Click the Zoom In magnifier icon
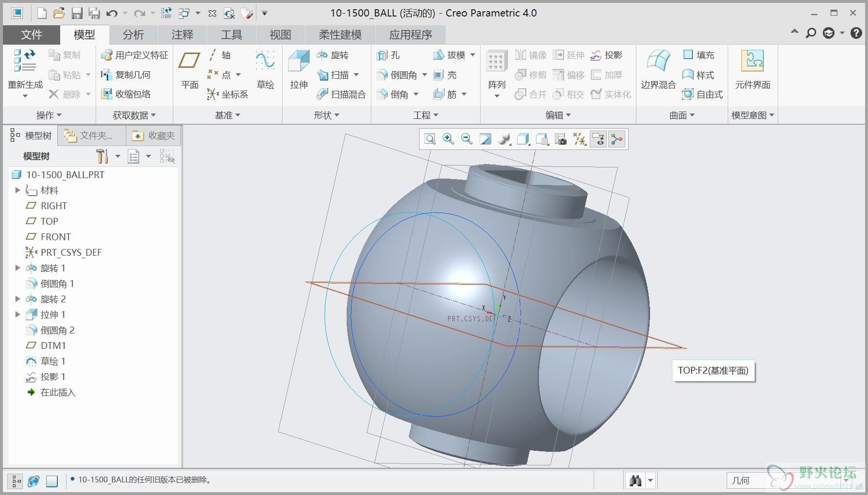Viewport: 868px width, 495px height. [x=448, y=139]
